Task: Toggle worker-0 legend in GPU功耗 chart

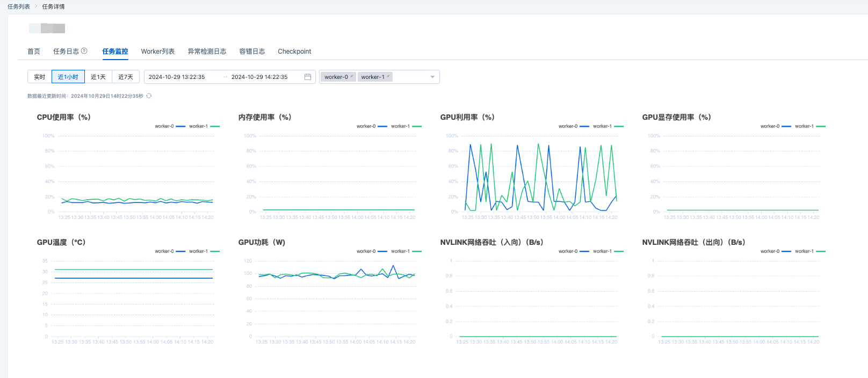Action: (x=372, y=251)
